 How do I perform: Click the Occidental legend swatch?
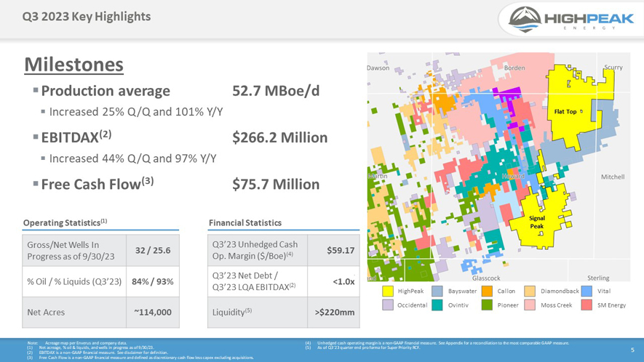pos(388,305)
